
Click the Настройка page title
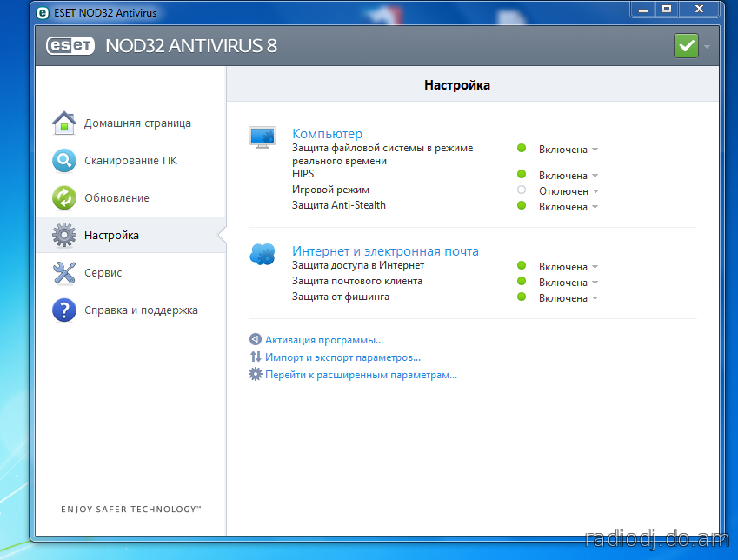pos(457,85)
